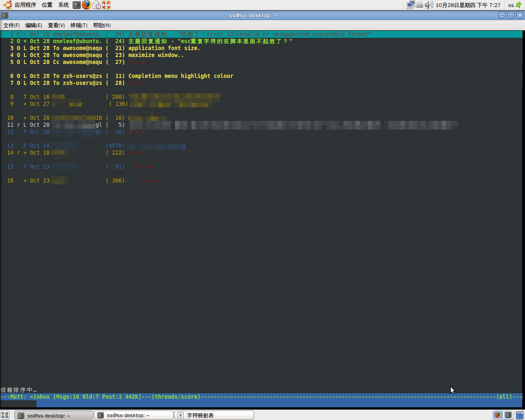Launch the terminal from the top panel launcher

tap(77, 5)
